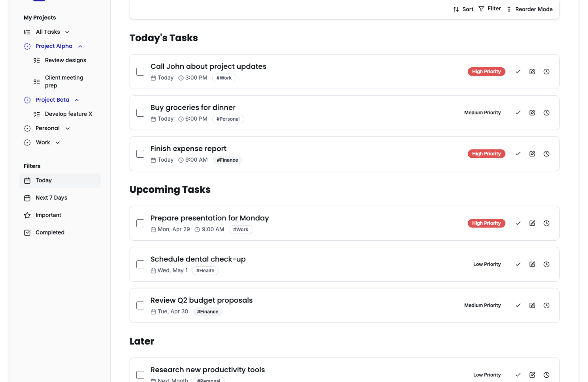Screen dimensions: 588x382
Task: Click the clock icon for 'Call John' task
Action: [x=546, y=72]
